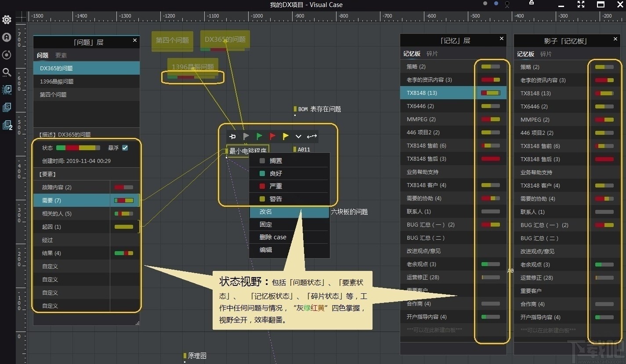Click the status color bar beside 状态
Screen dimensions: 626x364
click(x=78, y=148)
